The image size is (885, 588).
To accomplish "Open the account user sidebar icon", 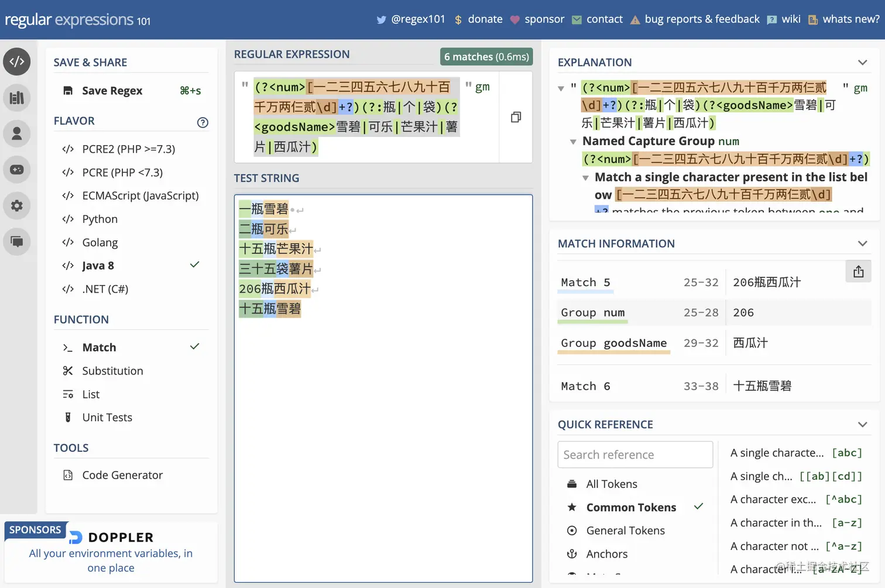I will click(17, 133).
